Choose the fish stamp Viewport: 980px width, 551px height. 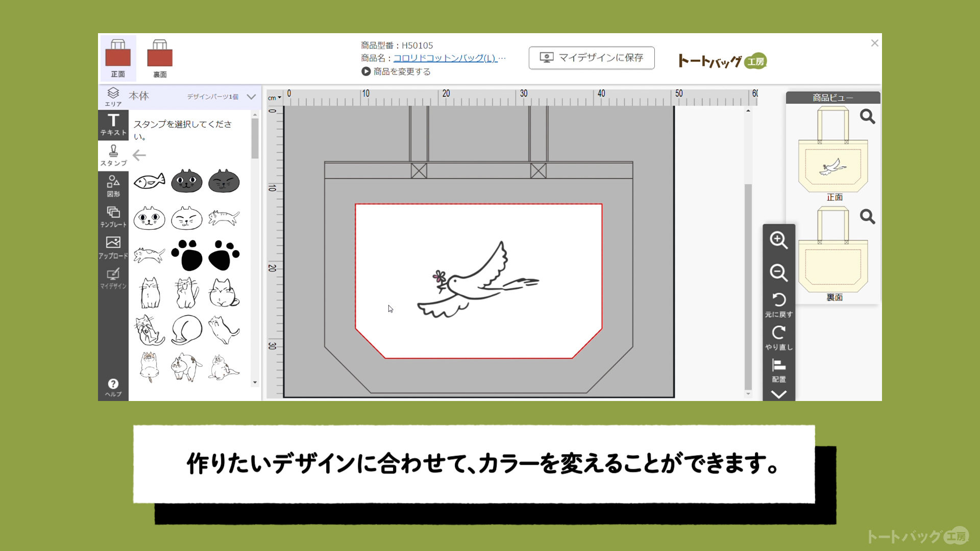pos(150,181)
